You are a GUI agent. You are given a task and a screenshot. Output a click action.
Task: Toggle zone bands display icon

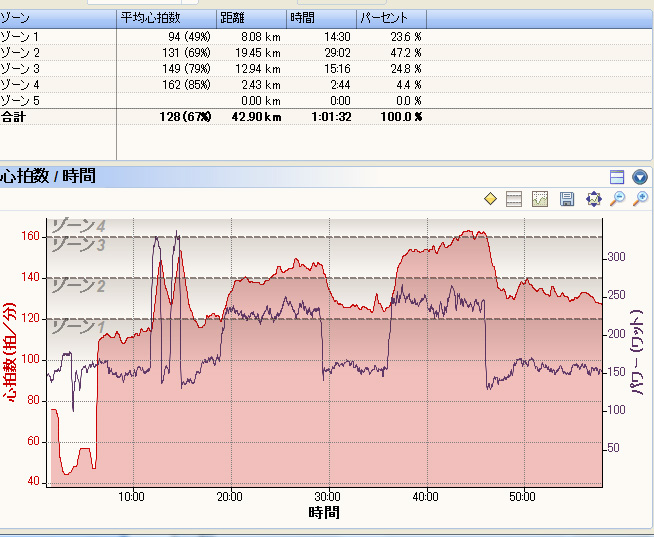[514, 199]
